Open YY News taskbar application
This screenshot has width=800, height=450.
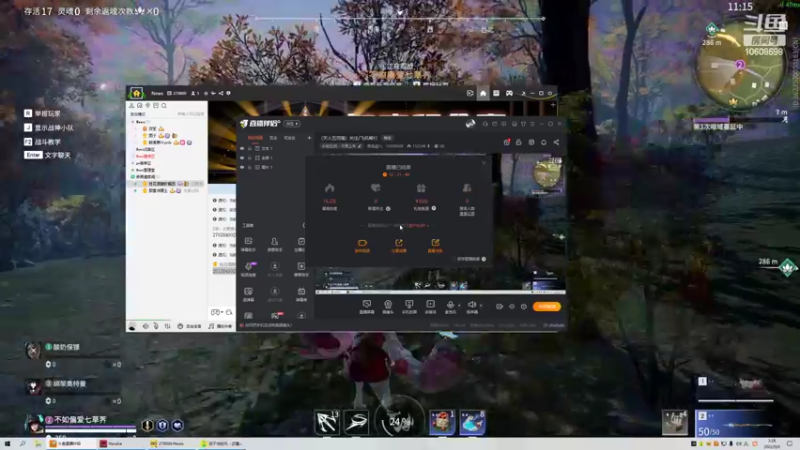[170, 444]
